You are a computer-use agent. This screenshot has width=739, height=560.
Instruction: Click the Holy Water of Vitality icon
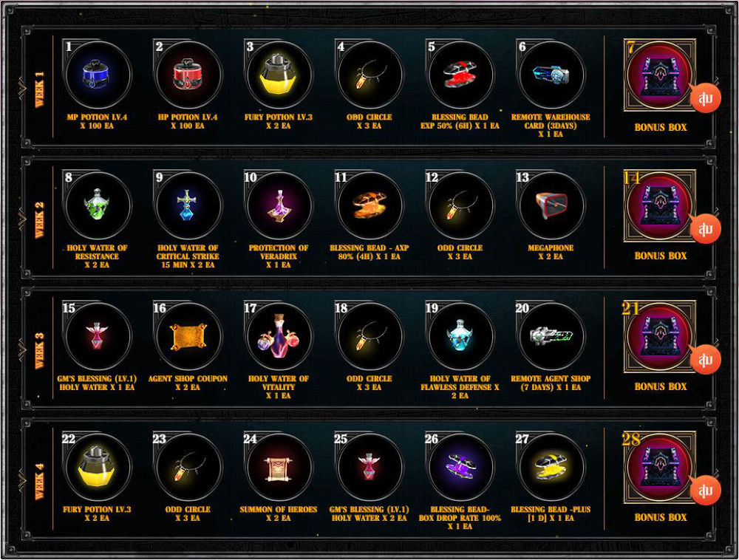[279, 337]
